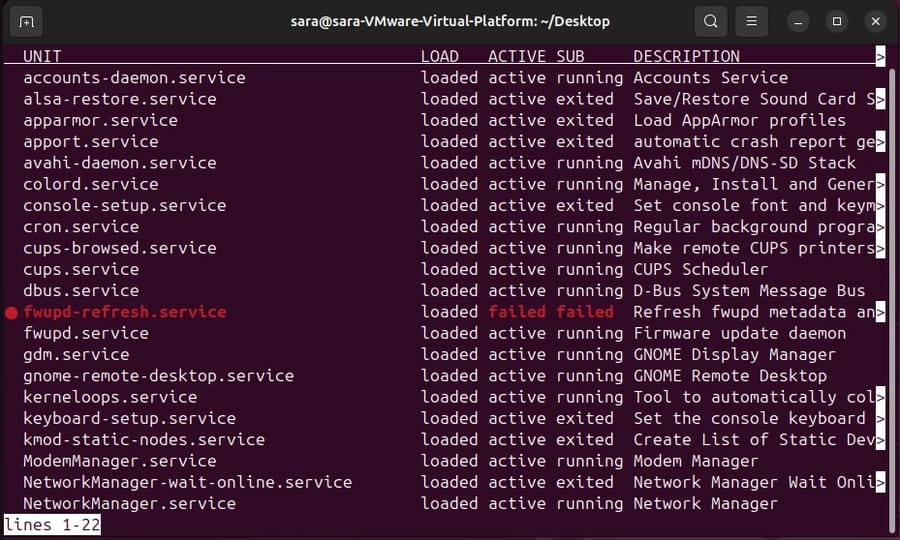This screenshot has width=900, height=540.
Task: Click the truncation arrow on the colord.service row
Action: [881, 184]
